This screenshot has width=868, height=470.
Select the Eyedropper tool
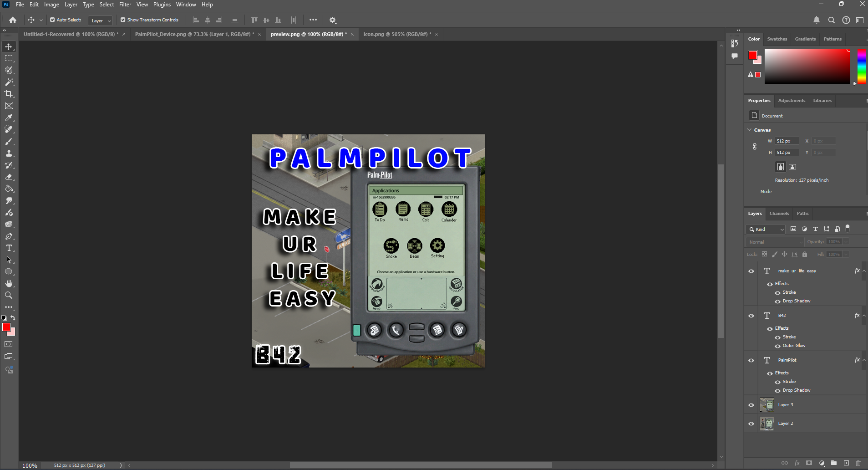(9, 117)
